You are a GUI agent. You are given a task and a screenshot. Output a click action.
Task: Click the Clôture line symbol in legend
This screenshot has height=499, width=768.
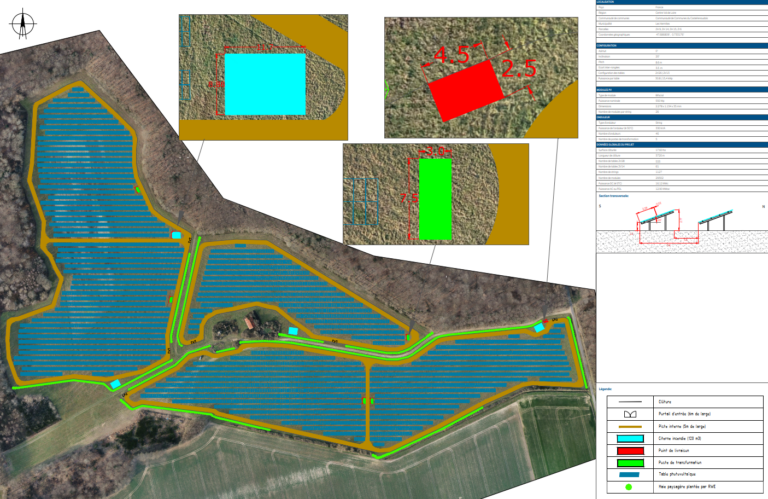click(x=629, y=399)
